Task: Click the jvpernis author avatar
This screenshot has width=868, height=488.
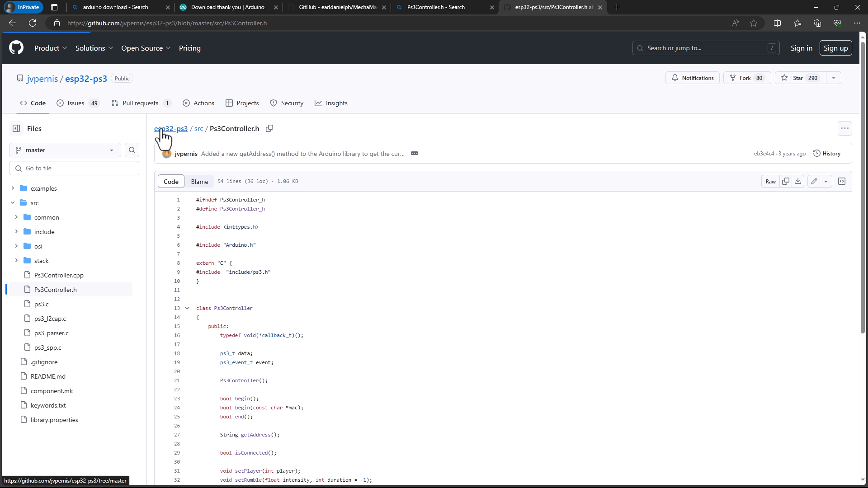Action: click(167, 154)
